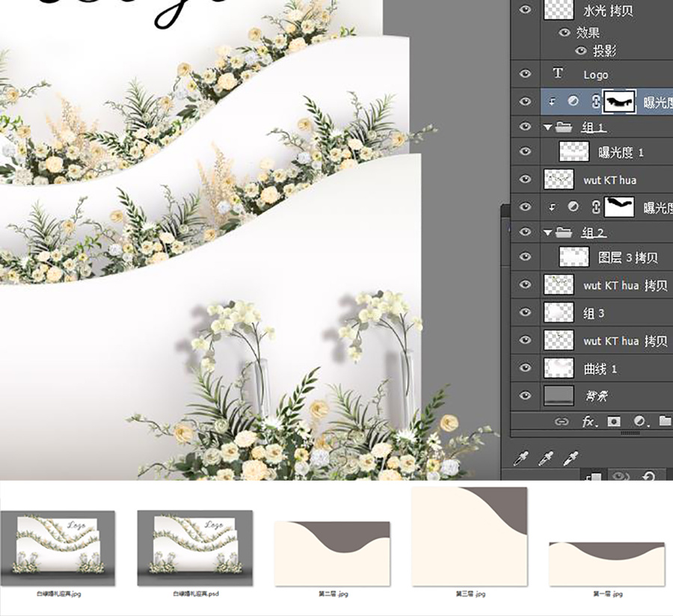Hide the Logo text layer

525,74
